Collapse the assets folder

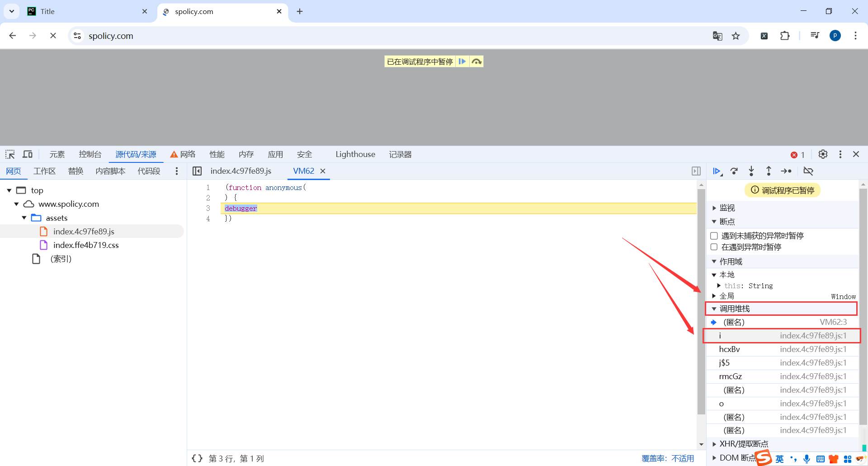pos(24,218)
